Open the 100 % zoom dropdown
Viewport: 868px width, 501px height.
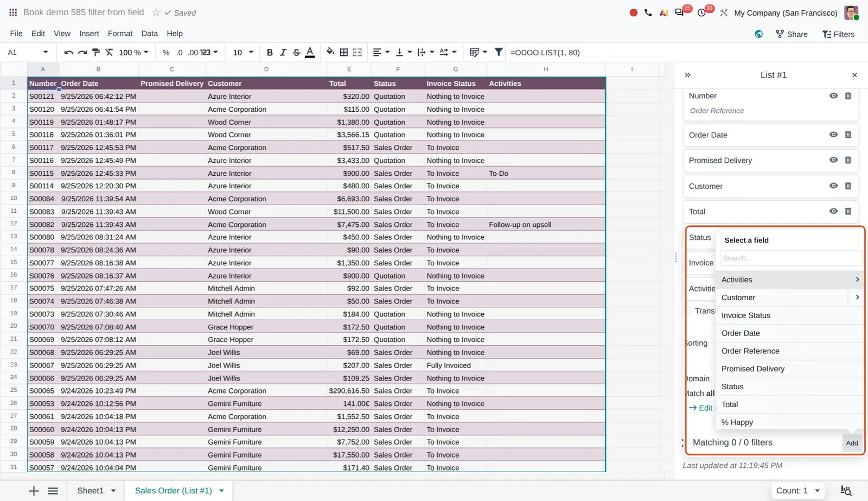coord(133,52)
